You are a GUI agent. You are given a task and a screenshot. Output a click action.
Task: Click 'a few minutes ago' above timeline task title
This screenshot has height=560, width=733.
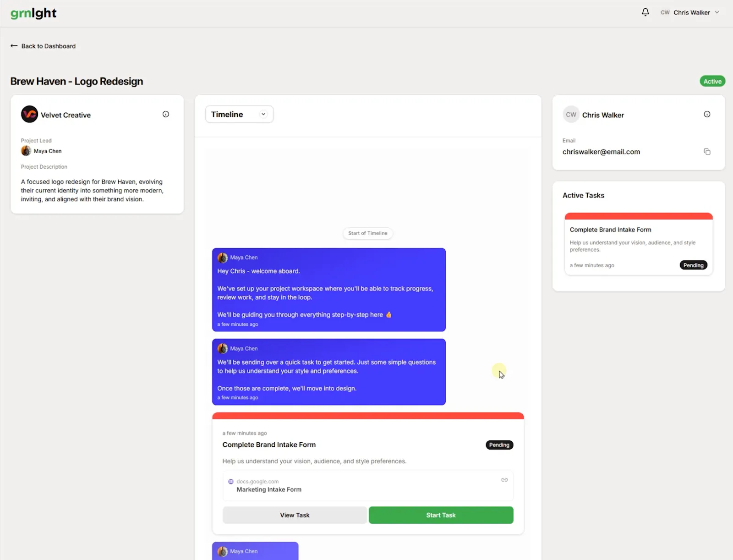point(245,433)
